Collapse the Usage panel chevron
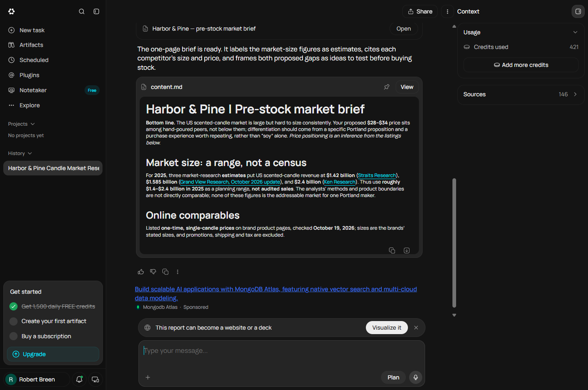Screen dimensions: 588x390 pyautogui.click(x=575, y=32)
